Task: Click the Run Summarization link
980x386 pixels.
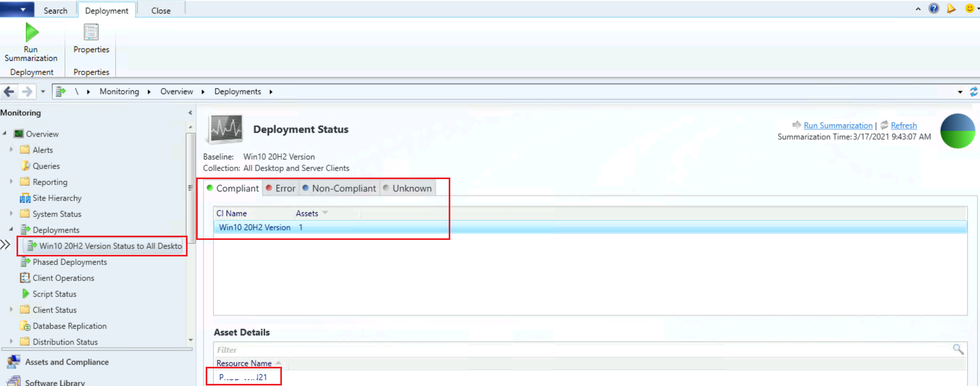Action: [838, 125]
